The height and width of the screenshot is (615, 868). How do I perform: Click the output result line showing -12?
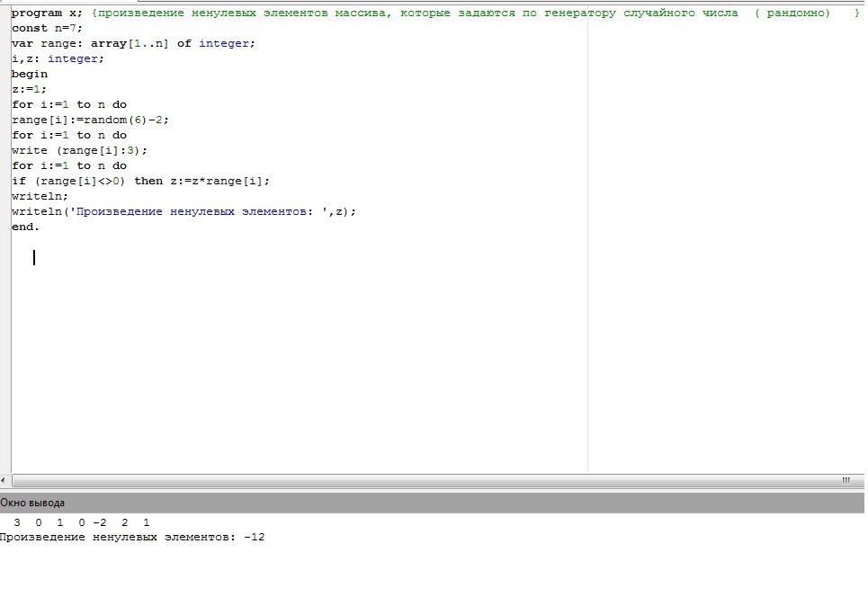click(132, 537)
